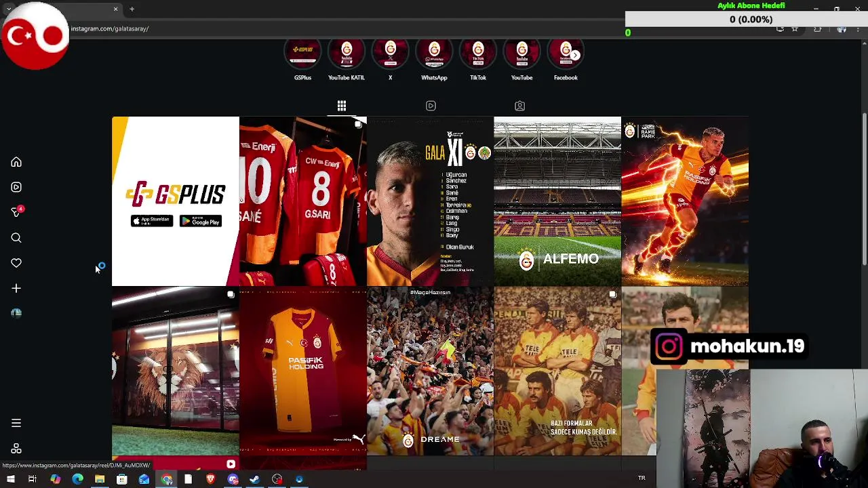Open the browser extensions puzzle icon
This screenshot has width=868, height=488.
point(817,29)
